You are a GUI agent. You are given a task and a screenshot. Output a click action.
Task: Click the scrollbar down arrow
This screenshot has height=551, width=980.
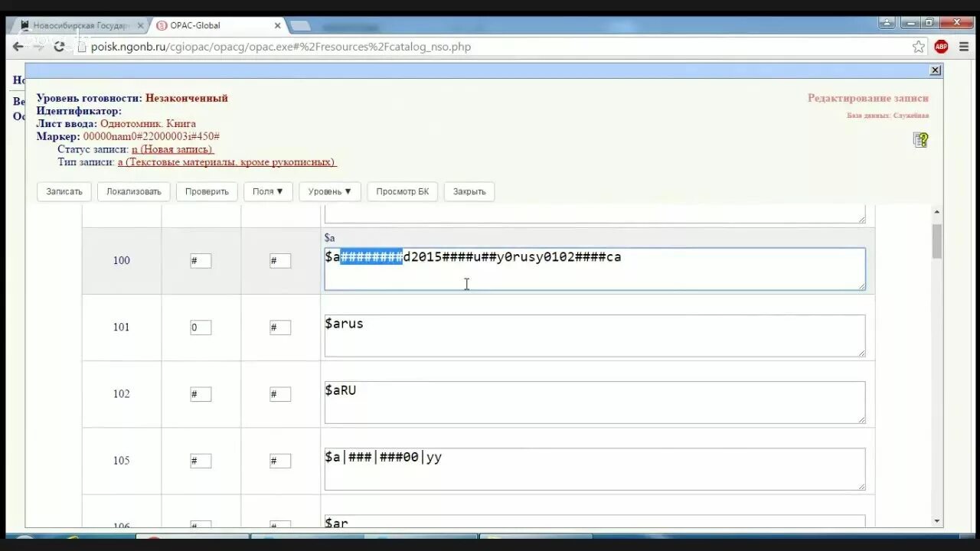937,521
